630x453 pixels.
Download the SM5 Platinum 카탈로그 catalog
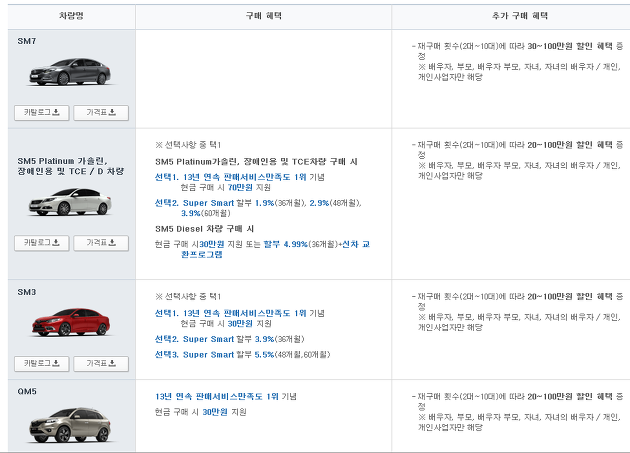(x=42, y=243)
